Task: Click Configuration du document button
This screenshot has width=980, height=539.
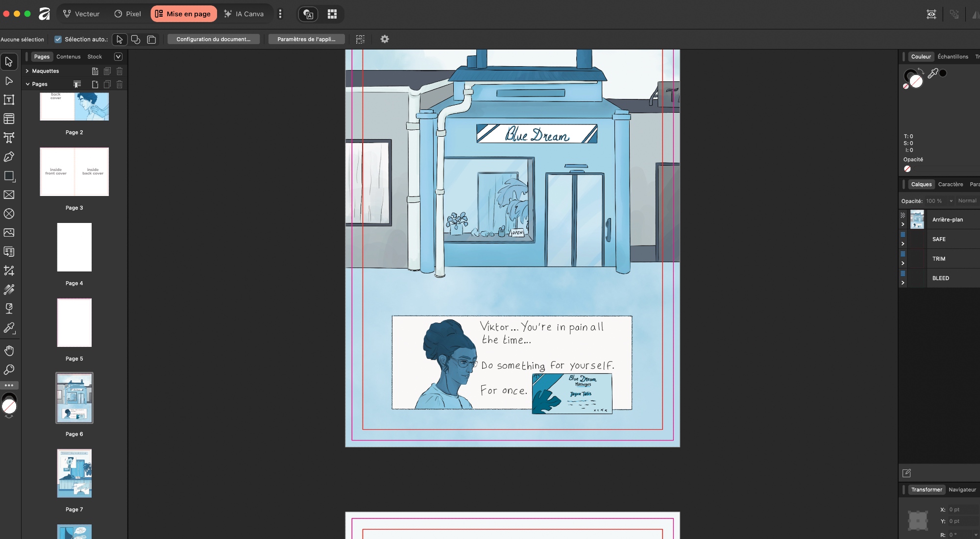Action: [x=213, y=39]
